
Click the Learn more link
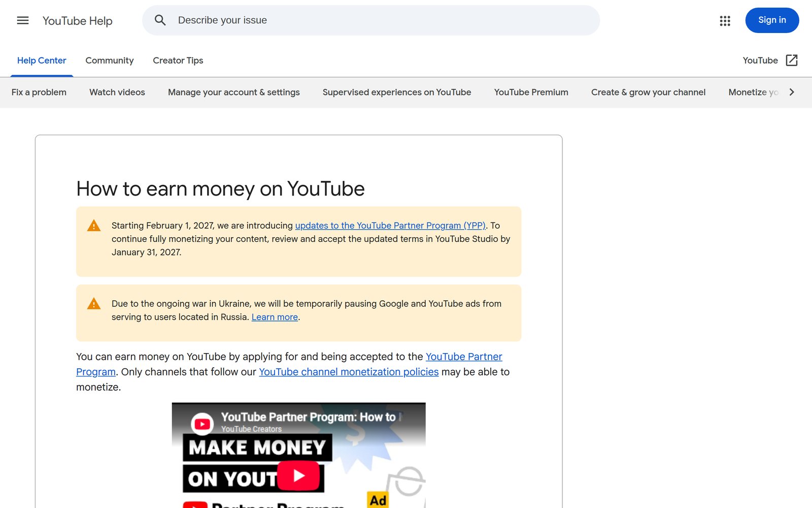(275, 317)
